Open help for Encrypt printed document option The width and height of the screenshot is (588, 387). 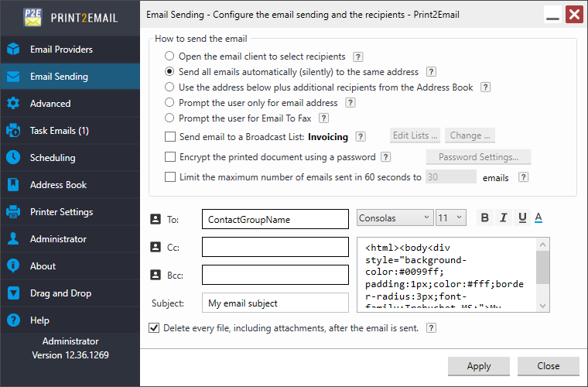385,157
